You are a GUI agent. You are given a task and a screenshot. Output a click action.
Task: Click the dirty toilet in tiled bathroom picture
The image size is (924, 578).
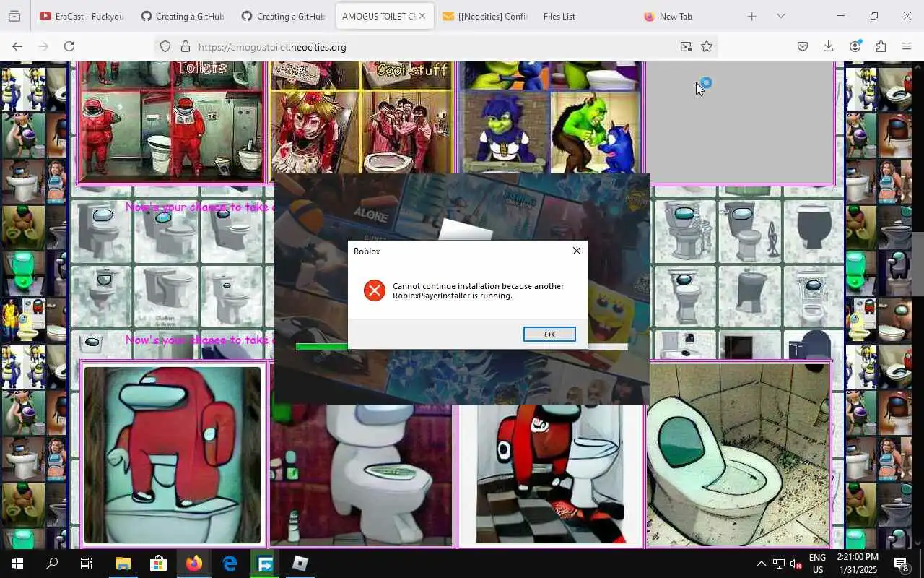coord(737,454)
